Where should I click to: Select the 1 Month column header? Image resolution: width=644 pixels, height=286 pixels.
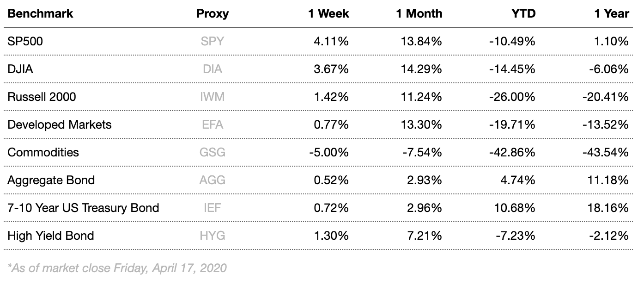419,13
